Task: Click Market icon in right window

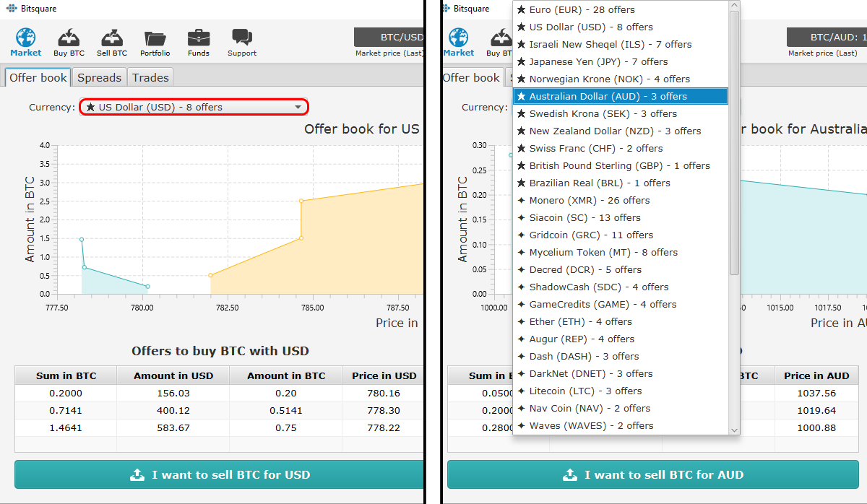Action: point(459,42)
